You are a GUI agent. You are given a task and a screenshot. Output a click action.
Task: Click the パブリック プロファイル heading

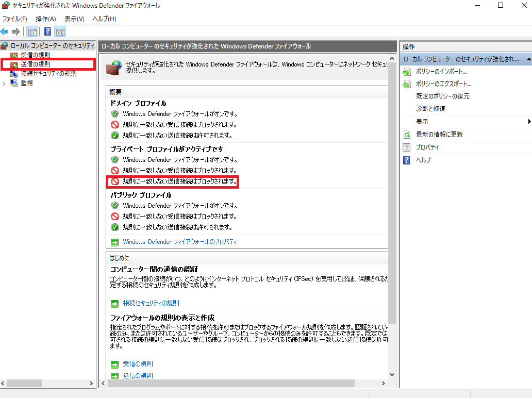pos(141,195)
